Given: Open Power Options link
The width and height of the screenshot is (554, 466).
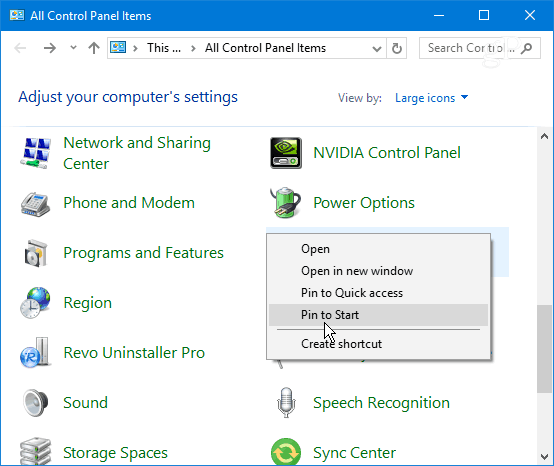Looking at the screenshot, I should [x=364, y=203].
